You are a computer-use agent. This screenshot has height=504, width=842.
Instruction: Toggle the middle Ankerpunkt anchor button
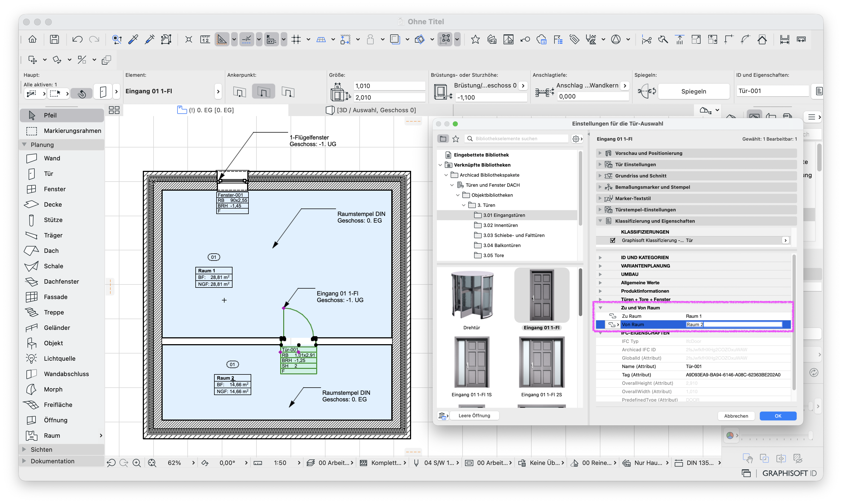pos(263,92)
